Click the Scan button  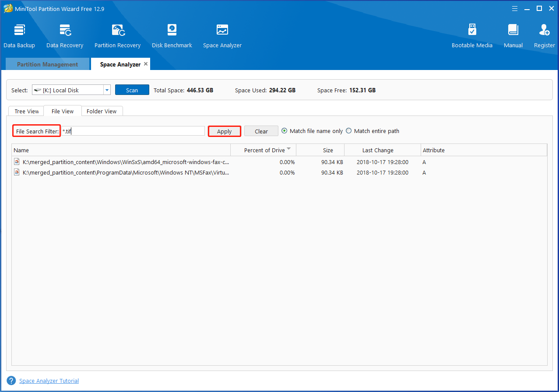(x=132, y=90)
